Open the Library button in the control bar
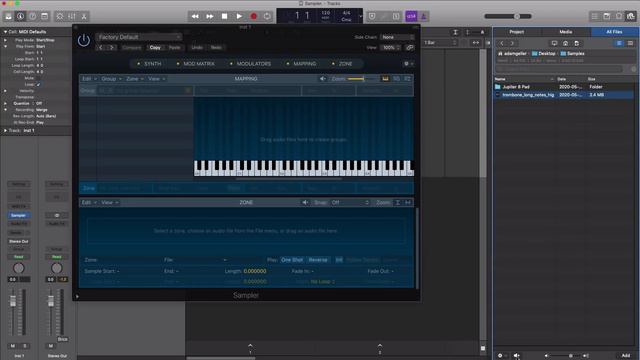Image resolution: width=640 pixels, height=360 pixels. (x=8, y=16)
